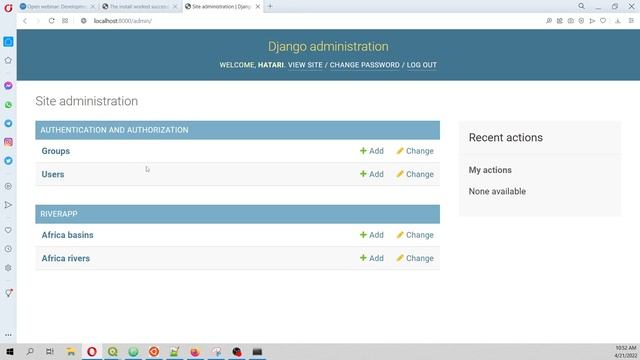Click the search tabs magnifier icon
The image size is (640, 360).
tap(581, 7)
